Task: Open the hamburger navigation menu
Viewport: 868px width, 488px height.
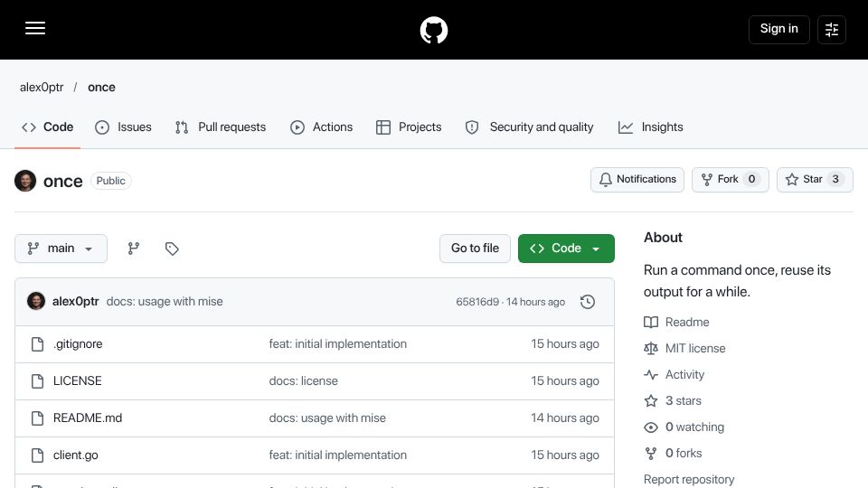Action: point(35,28)
